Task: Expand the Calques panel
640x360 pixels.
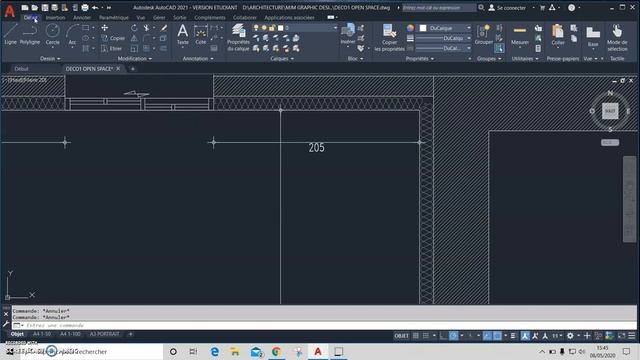Action: tap(282, 58)
